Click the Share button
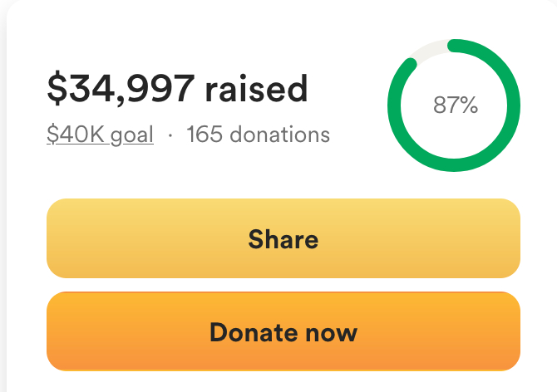The height and width of the screenshot is (392, 557). click(x=283, y=239)
